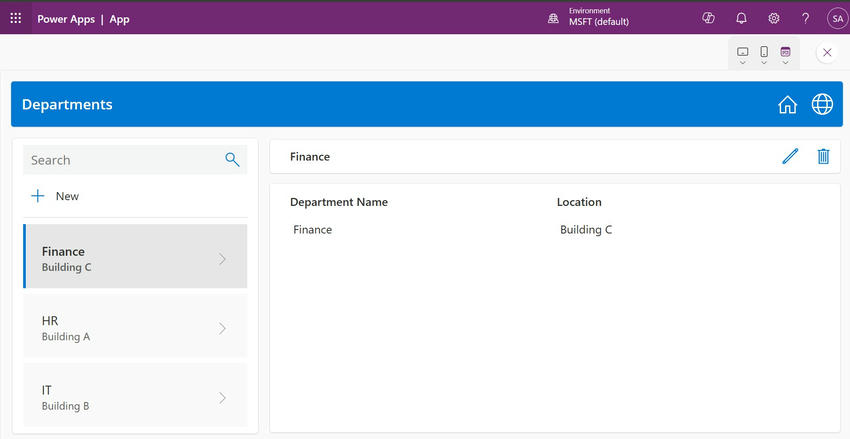Select the HR department item
The image size is (850, 439).
tap(135, 326)
